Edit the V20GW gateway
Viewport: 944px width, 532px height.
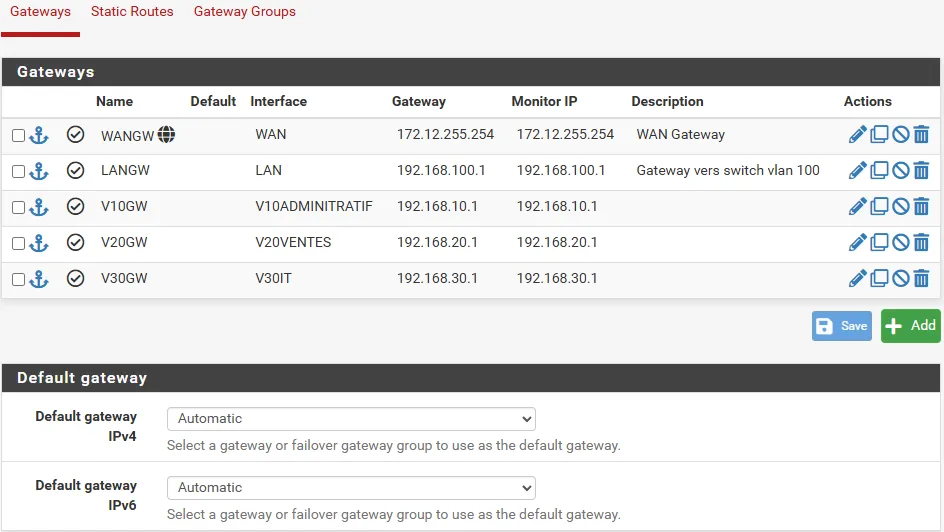point(857,243)
